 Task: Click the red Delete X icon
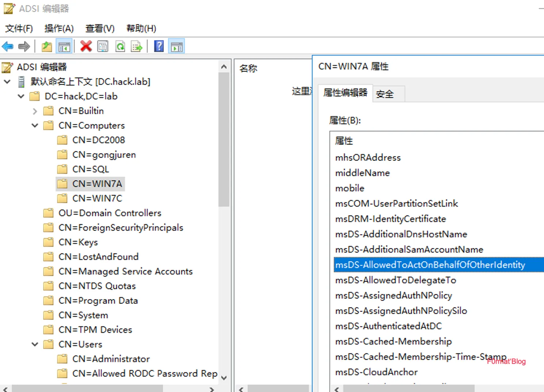pos(86,46)
